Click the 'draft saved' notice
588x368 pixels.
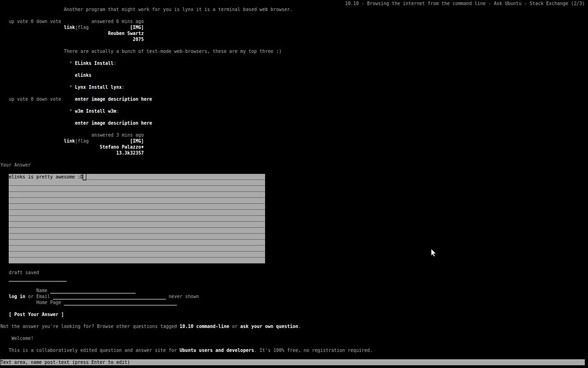pyautogui.click(x=24, y=272)
